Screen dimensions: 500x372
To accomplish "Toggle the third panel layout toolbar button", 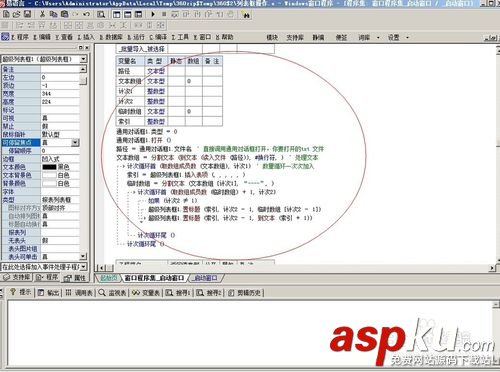I will pos(139,14).
